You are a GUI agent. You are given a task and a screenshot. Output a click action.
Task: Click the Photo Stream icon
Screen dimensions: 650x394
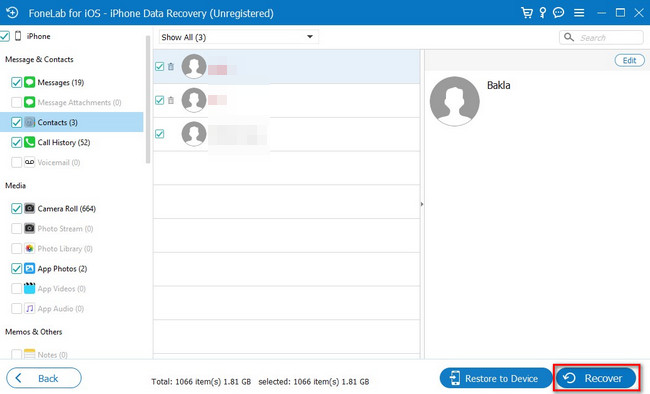click(29, 228)
